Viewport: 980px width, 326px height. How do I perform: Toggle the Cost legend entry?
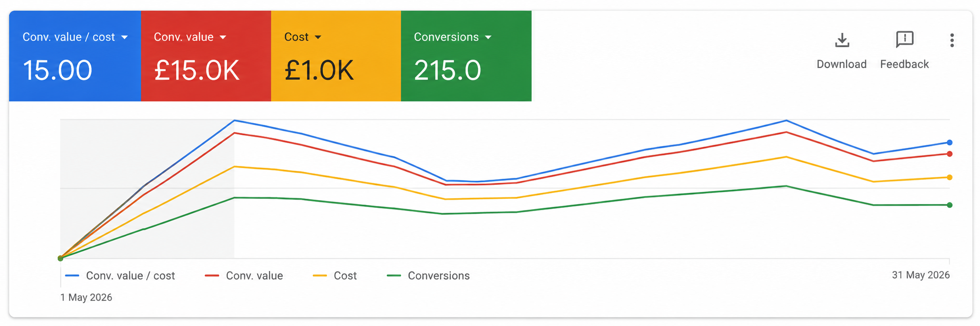[335, 275]
